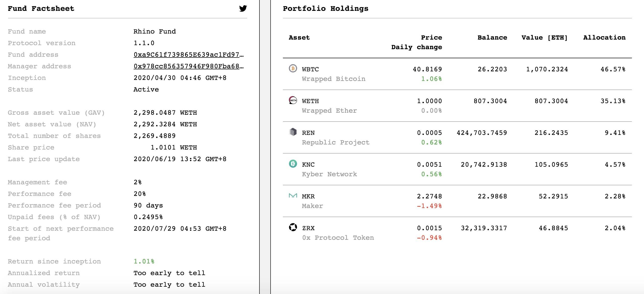Click the Fund Factsheet heading
This screenshot has height=294, width=644.
coord(41,9)
